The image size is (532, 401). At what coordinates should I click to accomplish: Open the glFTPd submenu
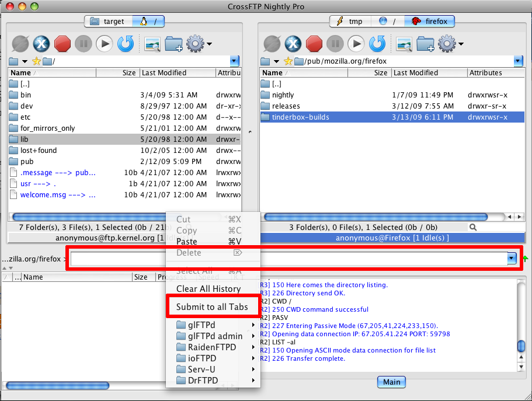[213, 325]
